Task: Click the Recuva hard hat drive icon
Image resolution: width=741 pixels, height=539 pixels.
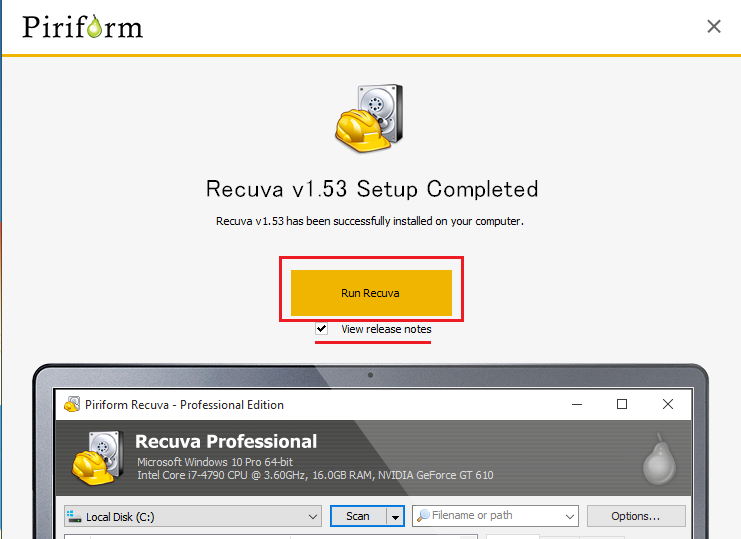Action: tap(369, 118)
